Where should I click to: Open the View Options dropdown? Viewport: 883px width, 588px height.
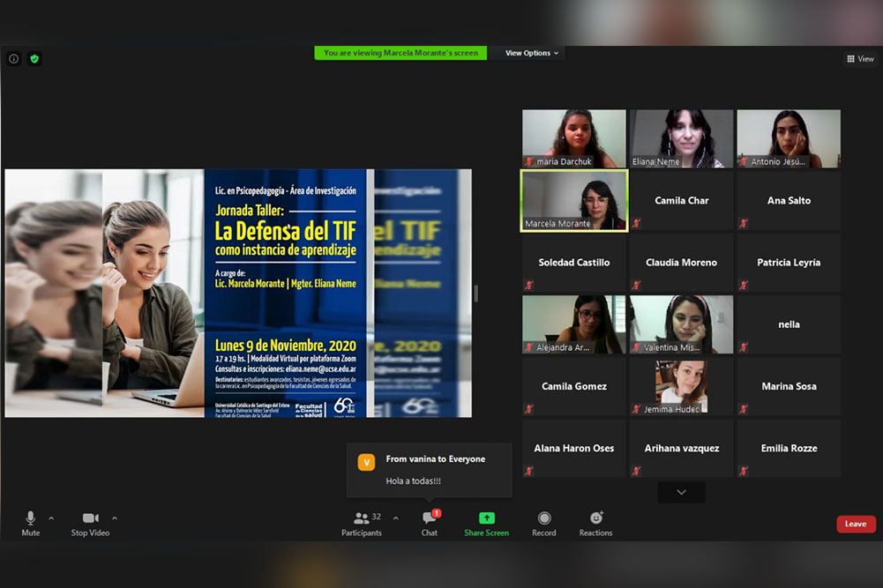click(x=532, y=53)
